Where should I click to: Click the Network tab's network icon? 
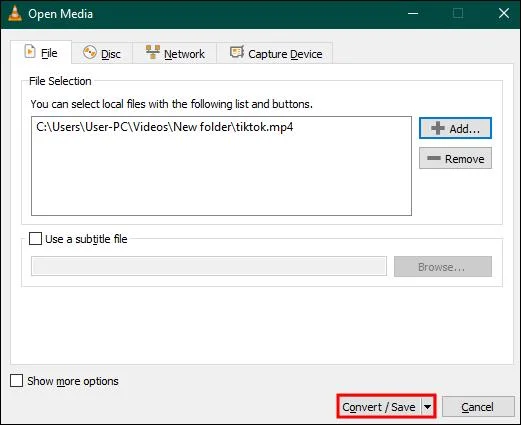click(x=153, y=52)
